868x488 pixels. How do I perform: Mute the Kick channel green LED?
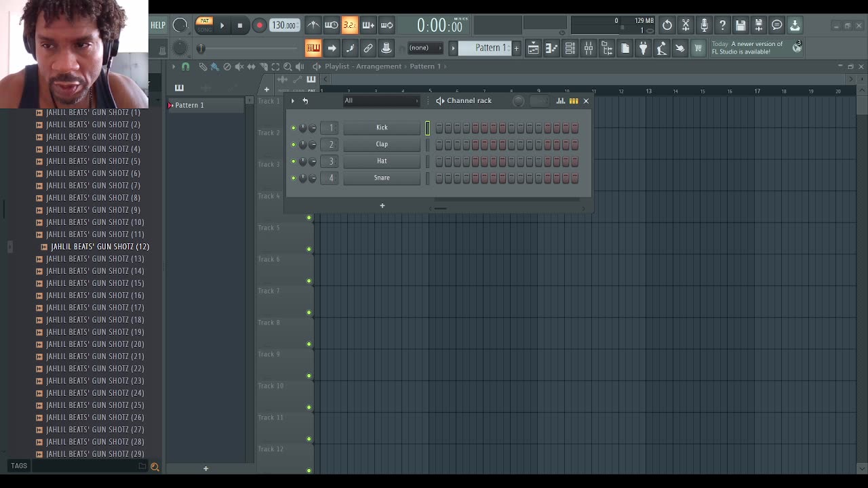tap(294, 128)
